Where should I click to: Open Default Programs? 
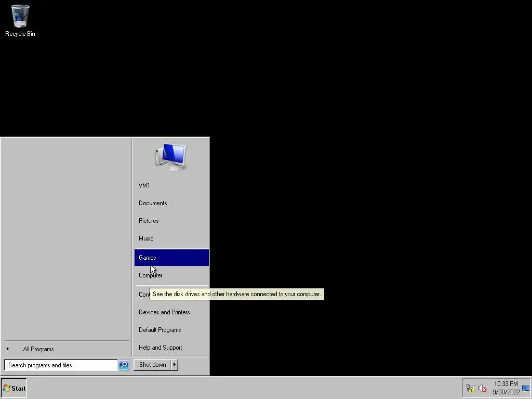(171, 330)
